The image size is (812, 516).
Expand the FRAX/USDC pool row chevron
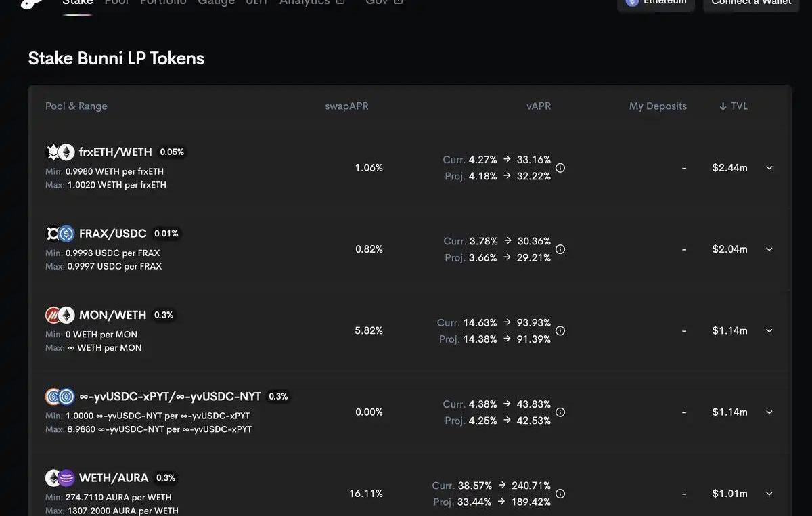point(769,249)
